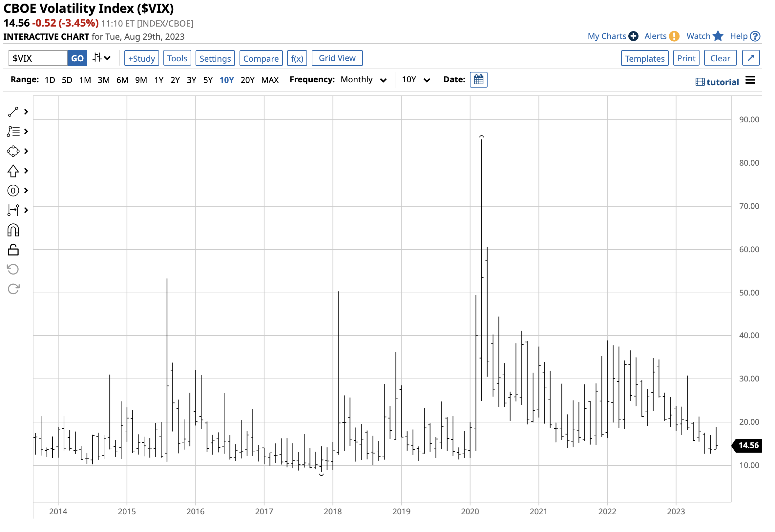Image resolution: width=775 pixels, height=532 pixels.
Task: Select the 5Y range option
Action: (x=208, y=80)
